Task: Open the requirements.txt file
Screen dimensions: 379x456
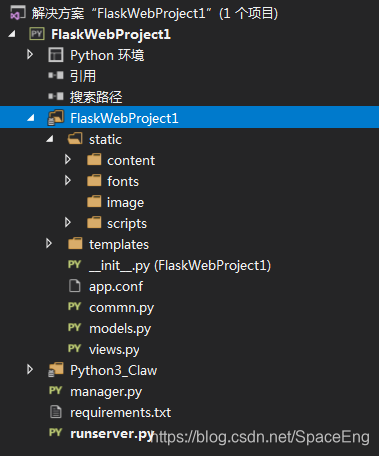Action: (120, 413)
